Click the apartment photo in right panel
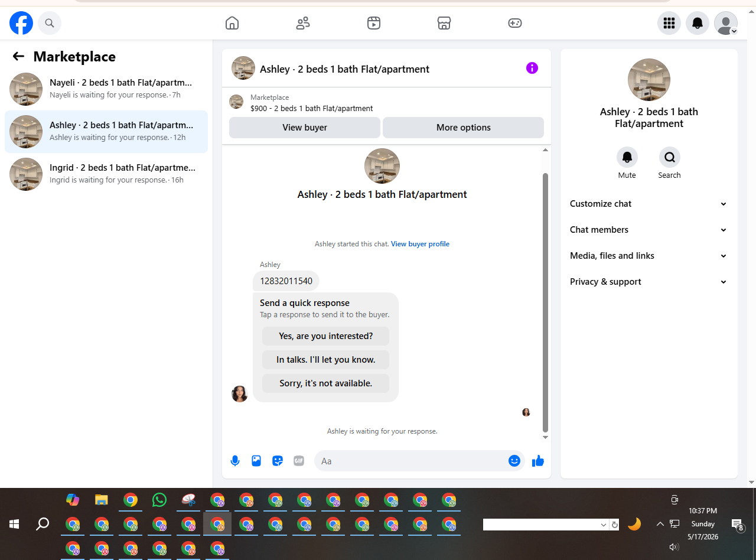 (x=649, y=80)
